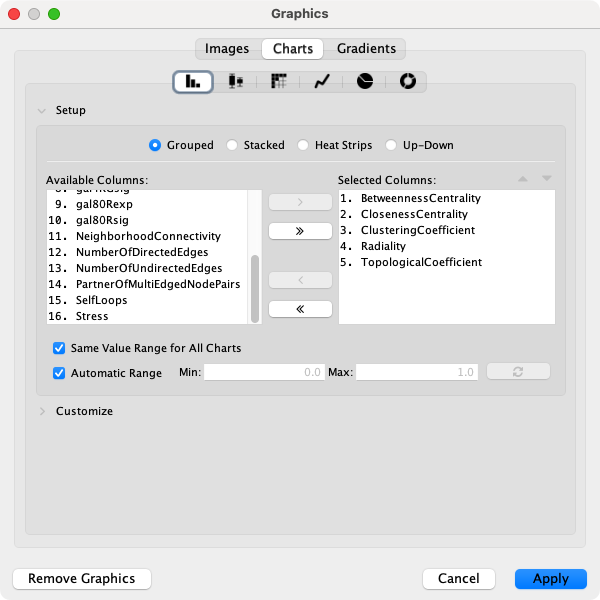Viewport: 600px width, 600px height.
Task: Switch to the Images tab
Action: tap(227, 48)
